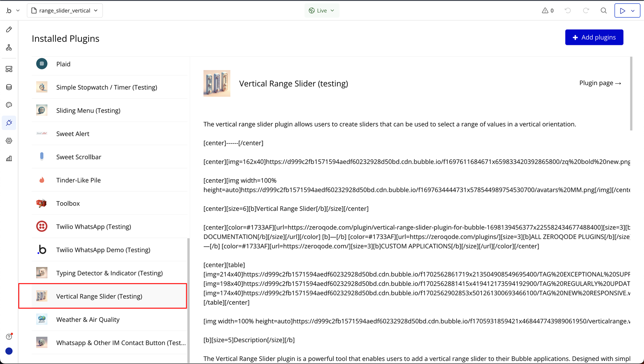Viewport: 644px width, 364px height.
Task: Click the search magnifier icon
Action: coord(603,10)
